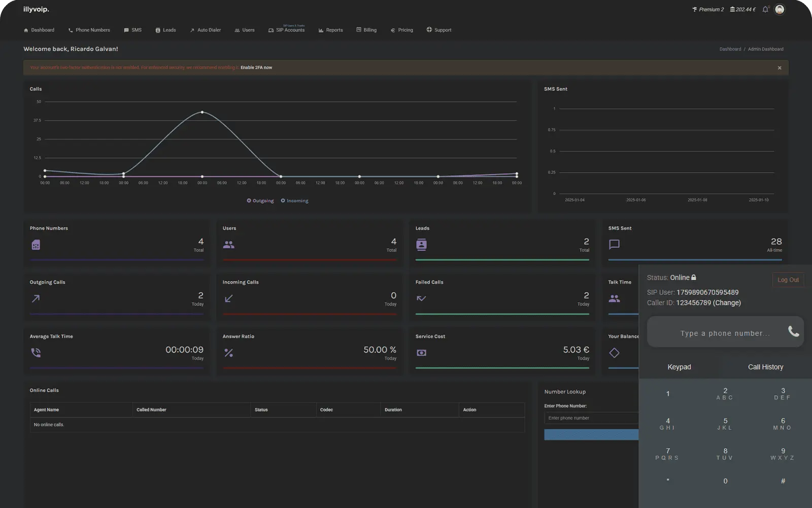Toggle Outgoing series in Calls chart legend
The width and height of the screenshot is (812, 508).
(x=260, y=201)
